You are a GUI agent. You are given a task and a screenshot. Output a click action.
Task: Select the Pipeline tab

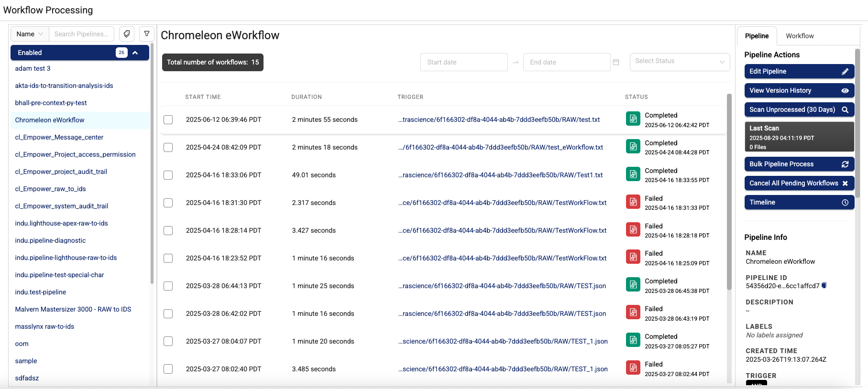click(x=757, y=36)
